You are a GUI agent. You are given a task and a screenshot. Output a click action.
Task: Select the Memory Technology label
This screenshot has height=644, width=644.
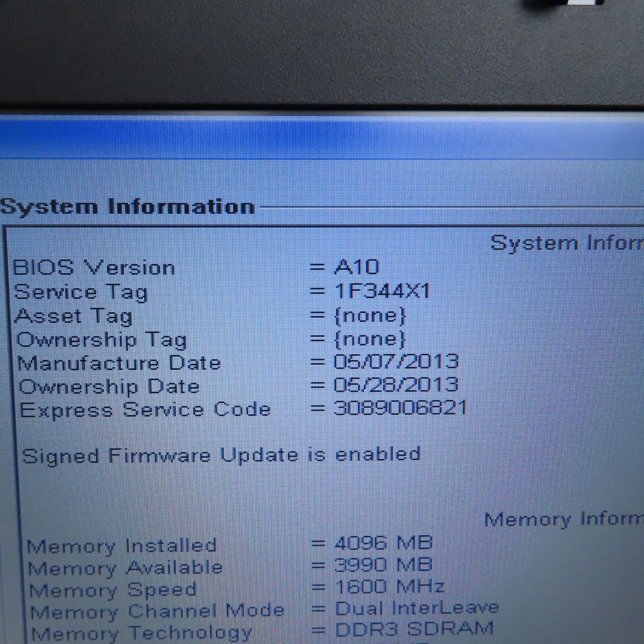142,634
